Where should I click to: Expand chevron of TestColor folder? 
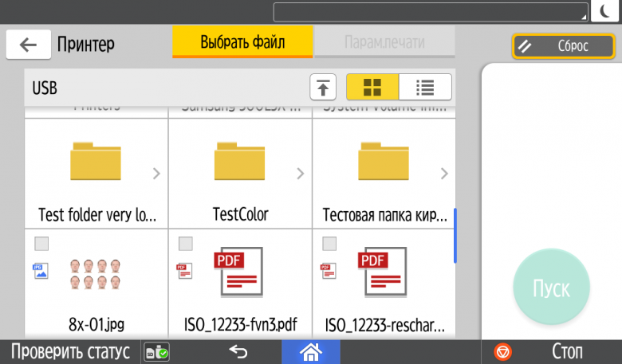[x=301, y=173]
